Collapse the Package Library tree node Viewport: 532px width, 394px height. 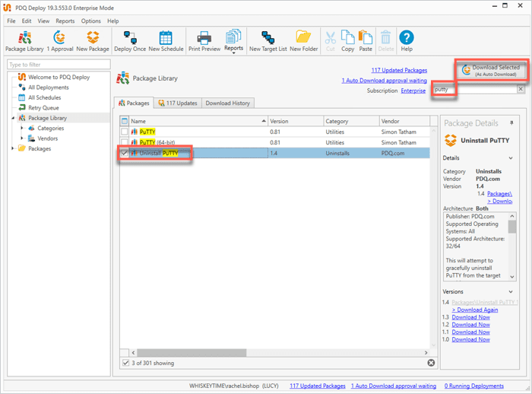[x=13, y=118]
